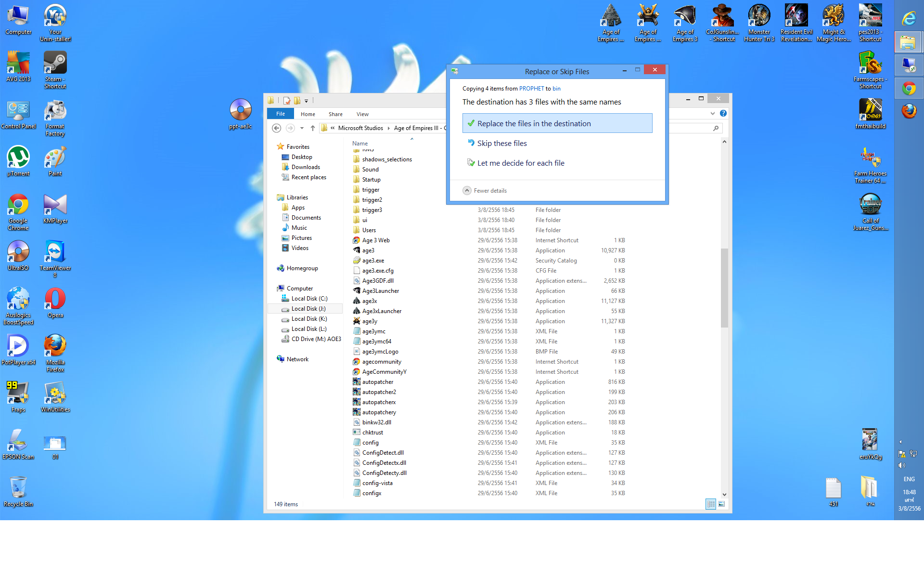
Task: Open the recent locations dropdown arrow
Action: click(302, 128)
